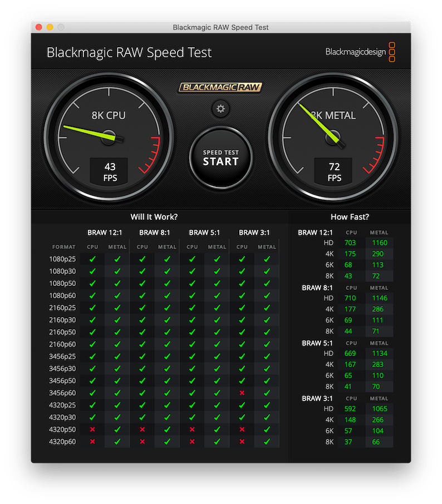Click the 72 FPS readout on Metal gauge
The height and width of the screenshot is (504, 442).
(334, 171)
